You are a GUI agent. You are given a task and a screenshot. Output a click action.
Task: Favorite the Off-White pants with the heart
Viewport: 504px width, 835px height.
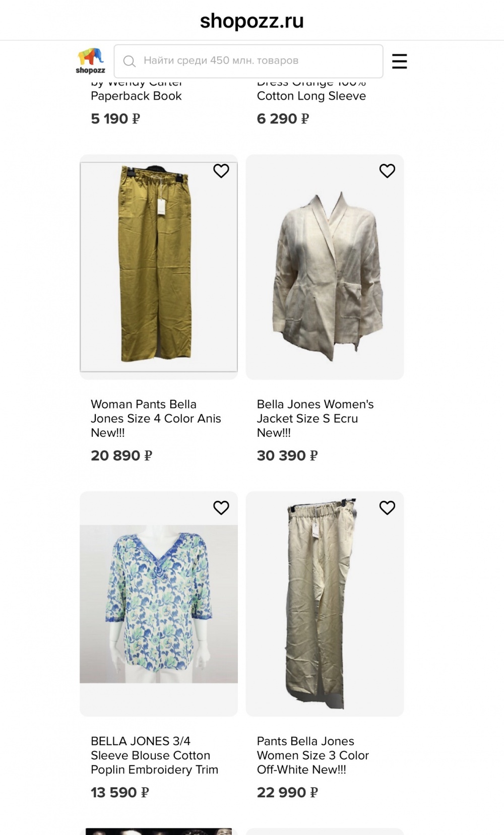coord(387,507)
